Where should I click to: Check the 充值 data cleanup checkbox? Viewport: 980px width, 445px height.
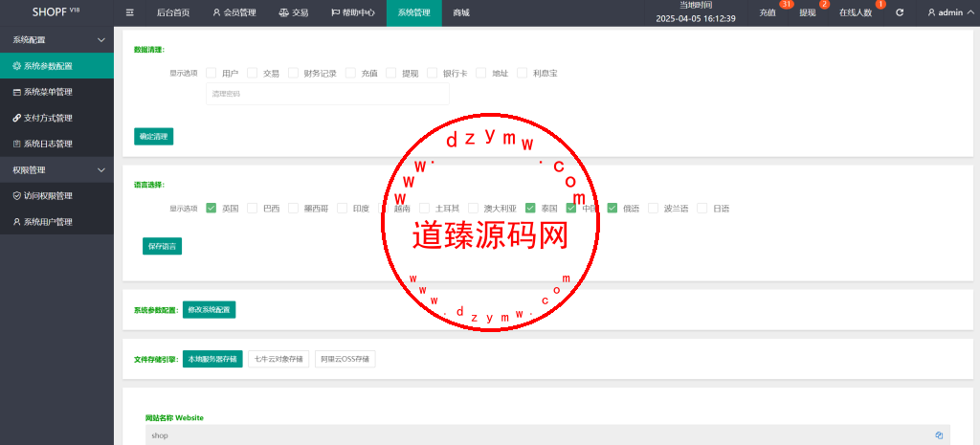tap(350, 73)
